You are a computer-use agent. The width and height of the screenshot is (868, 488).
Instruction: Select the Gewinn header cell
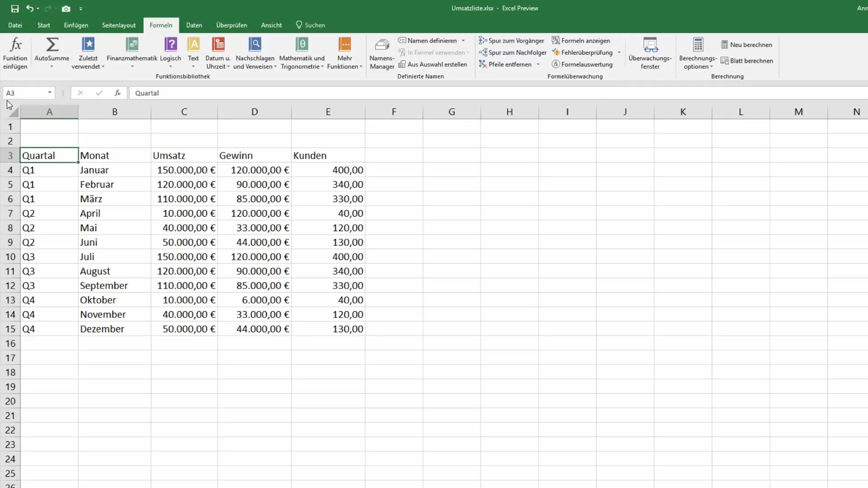tap(255, 155)
